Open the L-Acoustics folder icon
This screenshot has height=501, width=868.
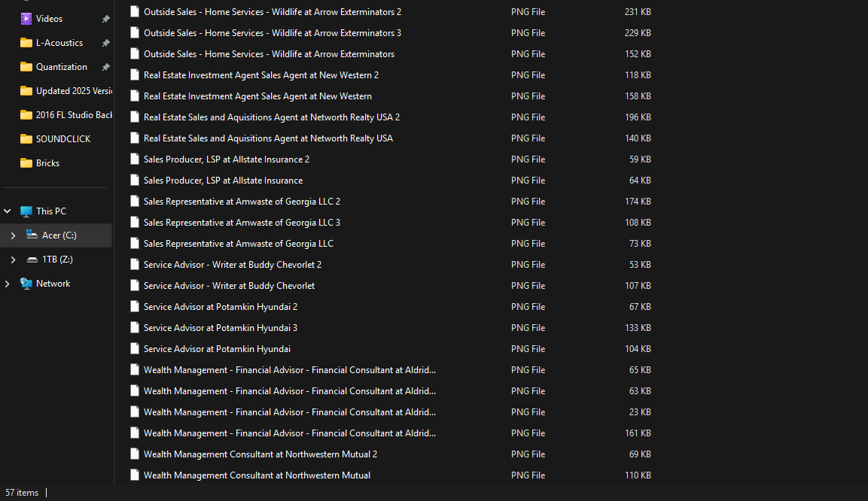(x=23, y=42)
